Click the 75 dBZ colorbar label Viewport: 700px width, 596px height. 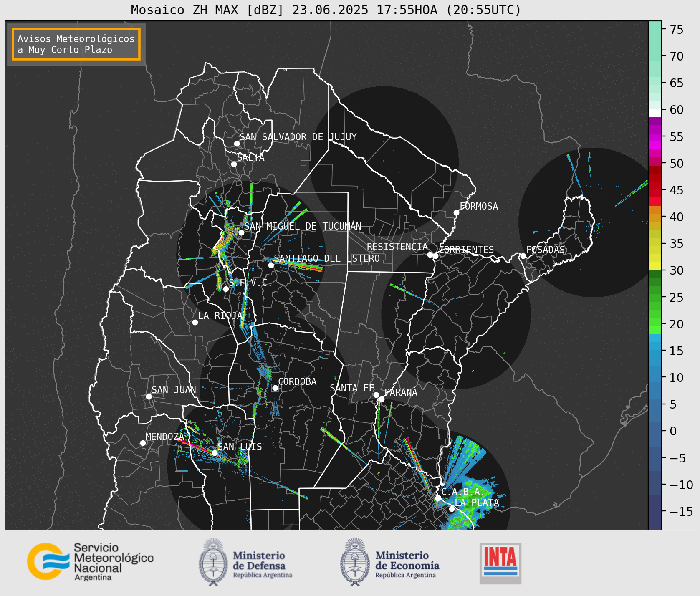pos(677,30)
